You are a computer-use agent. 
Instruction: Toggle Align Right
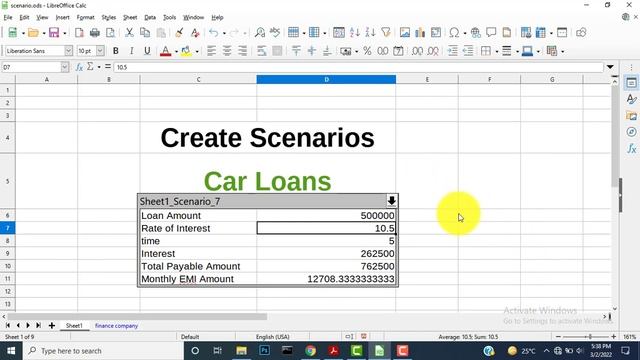point(242,51)
